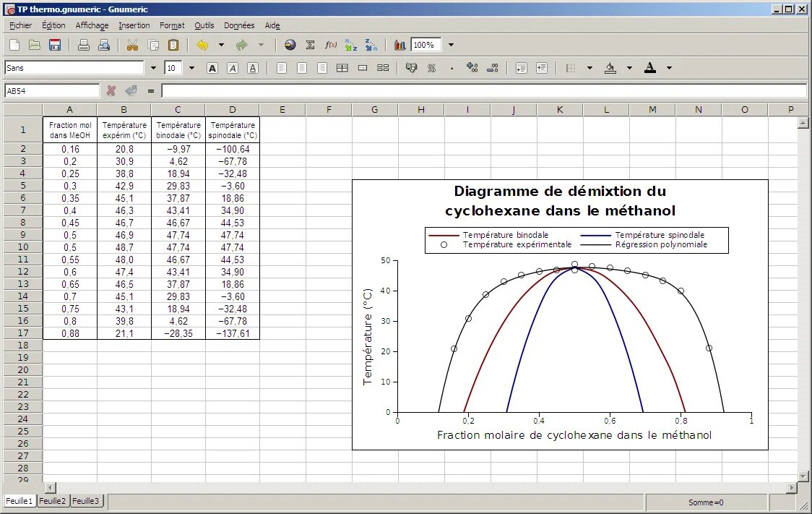This screenshot has width=812, height=514.
Task: Toggle underline formatting
Action: pyautogui.click(x=253, y=68)
